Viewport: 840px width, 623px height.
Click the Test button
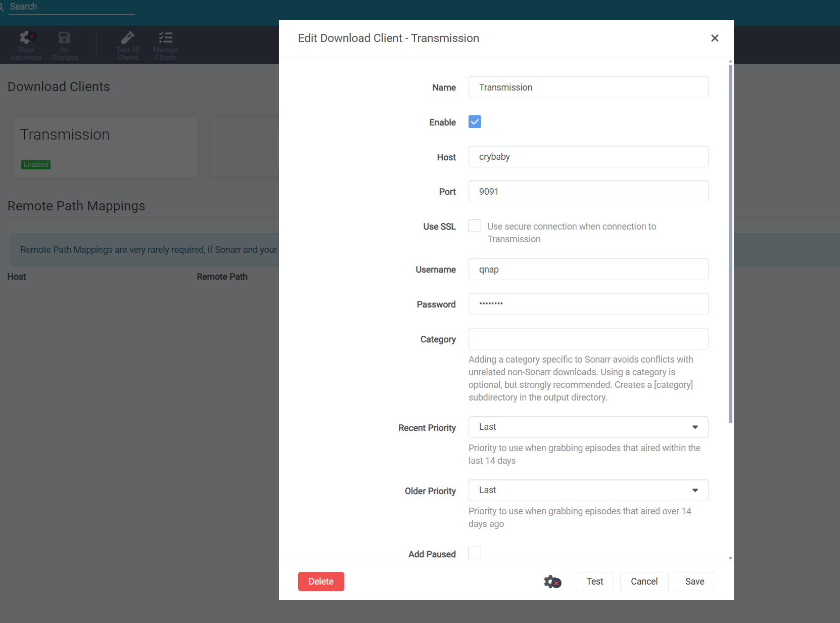click(x=595, y=582)
